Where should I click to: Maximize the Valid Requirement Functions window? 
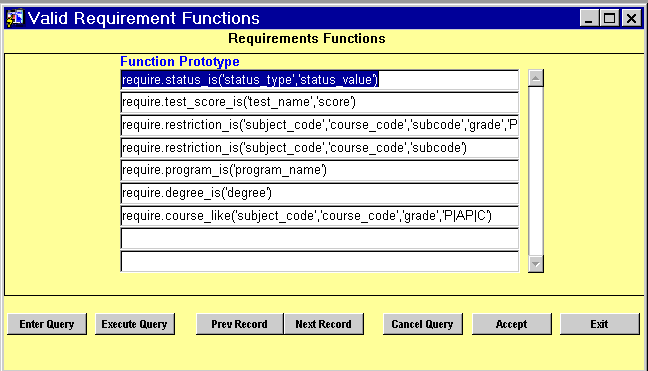(610, 18)
